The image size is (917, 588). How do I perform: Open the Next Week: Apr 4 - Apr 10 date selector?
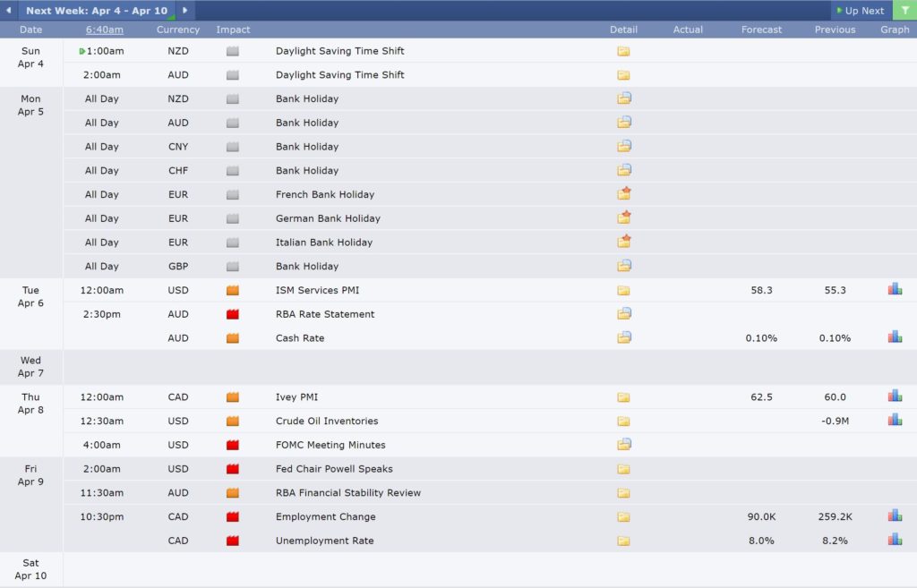coord(97,11)
